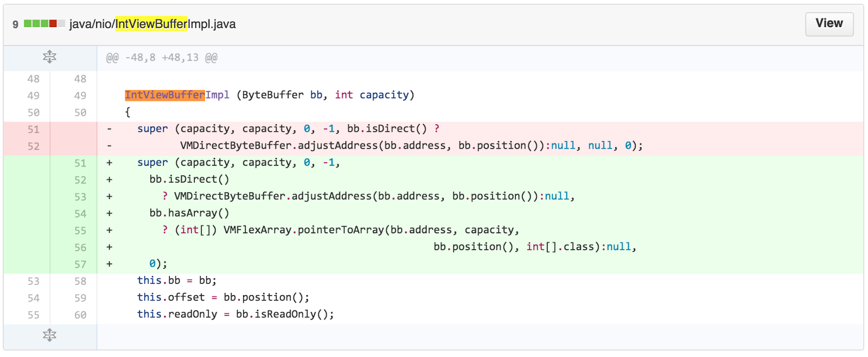The image size is (868, 357).
Task: Select new line number 57
Action: pyautogui.click(x=80, y=264)
